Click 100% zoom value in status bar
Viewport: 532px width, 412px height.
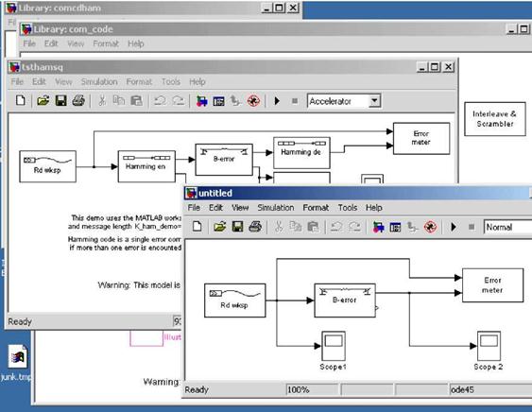coord(299,389)
